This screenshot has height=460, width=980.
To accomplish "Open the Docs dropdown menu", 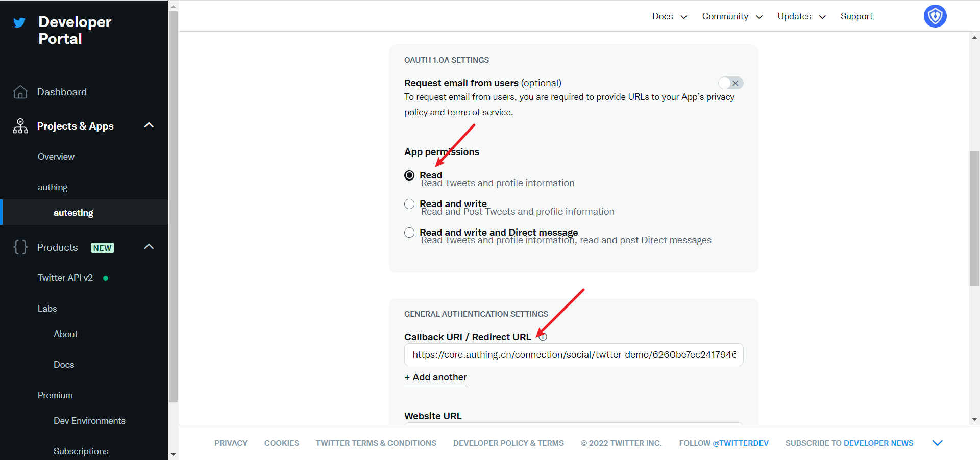I will (670, 16).
